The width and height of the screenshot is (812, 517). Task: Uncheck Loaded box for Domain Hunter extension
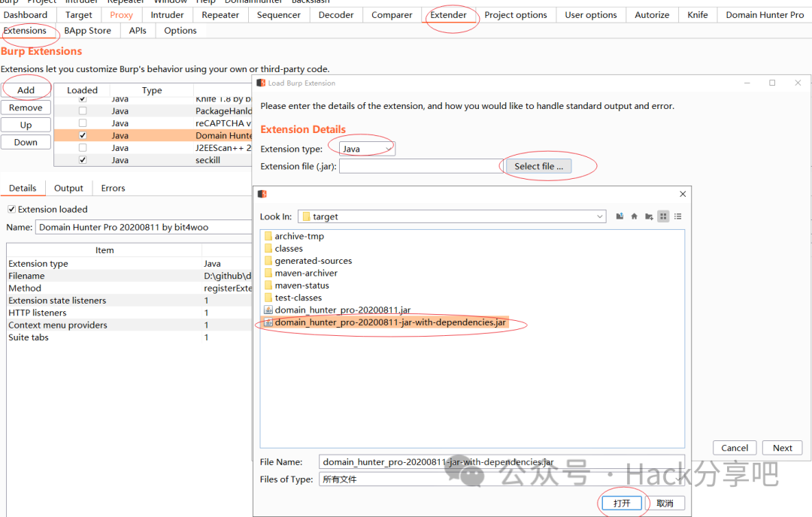tap(83, 135)
